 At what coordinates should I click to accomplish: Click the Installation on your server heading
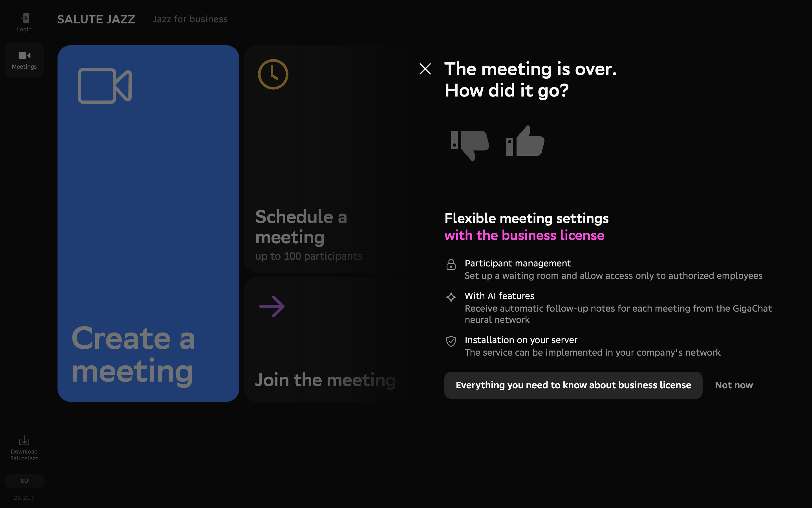(521, 340)
